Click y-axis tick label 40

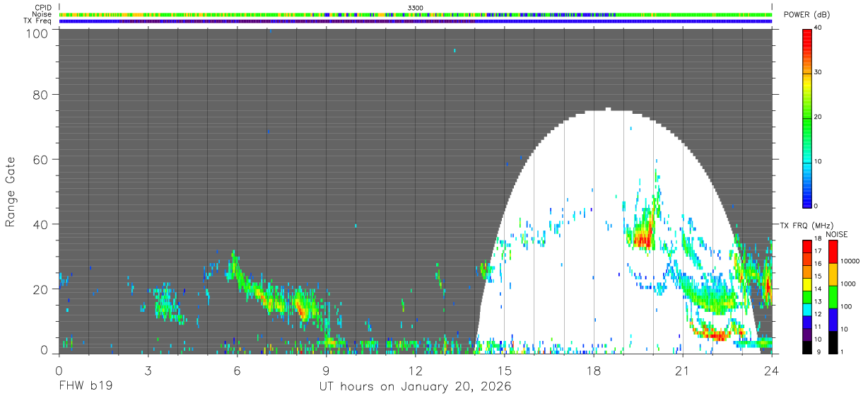tap(40, 224)
